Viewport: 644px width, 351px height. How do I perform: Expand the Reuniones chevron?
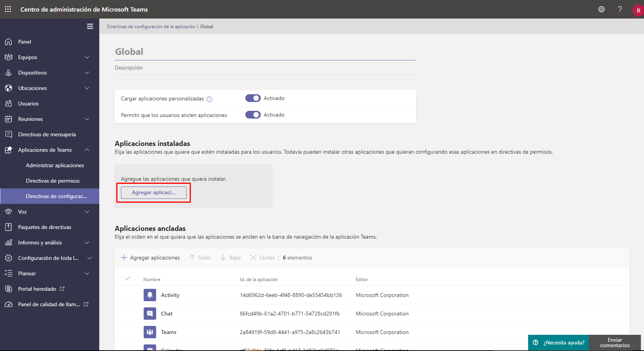pos(87,119)
